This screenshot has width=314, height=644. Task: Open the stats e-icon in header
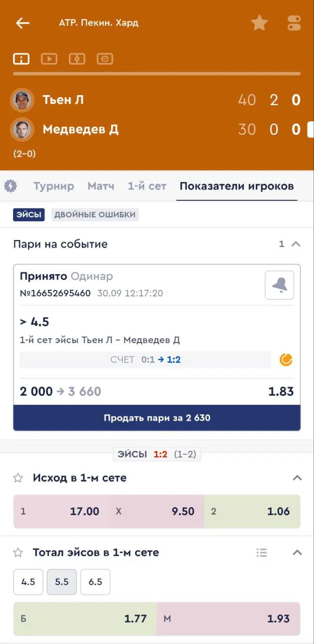104,59
